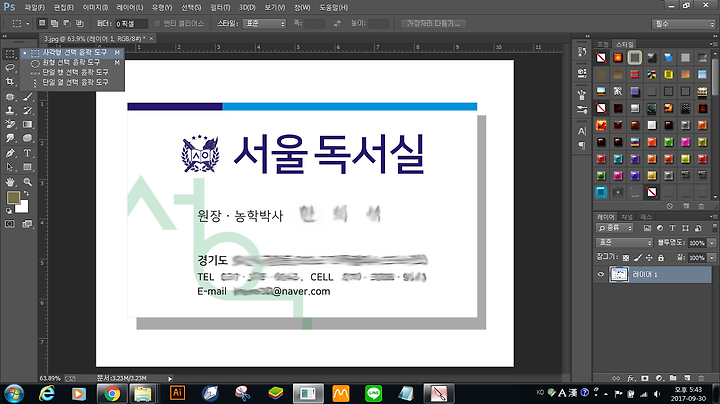Click the background color swatch

pos(23,208)
